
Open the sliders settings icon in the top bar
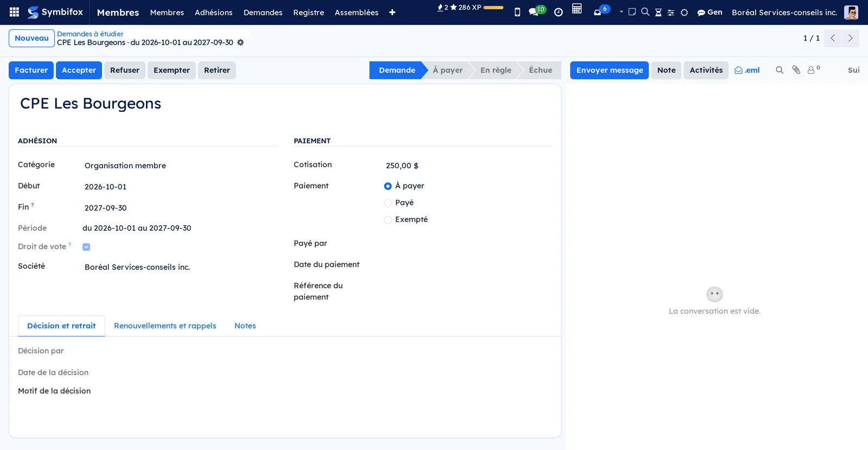tap(671, 12)
